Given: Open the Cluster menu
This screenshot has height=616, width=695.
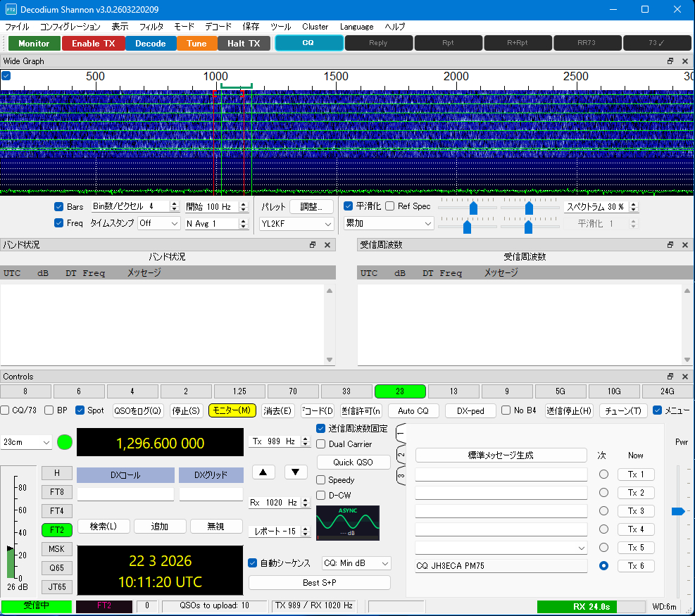Looking at the screenshot, I should [315, 27].
